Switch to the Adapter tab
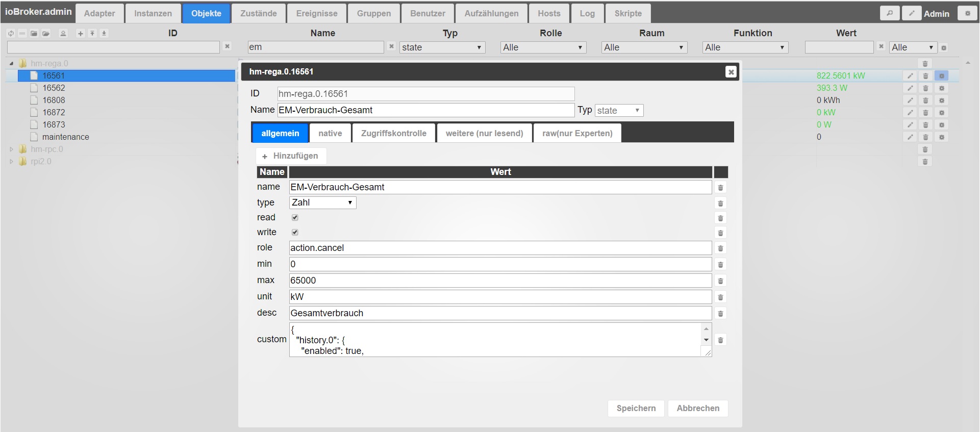Image resolution: width=980 pixels, height=432 pixels. [x=99, y=13]
